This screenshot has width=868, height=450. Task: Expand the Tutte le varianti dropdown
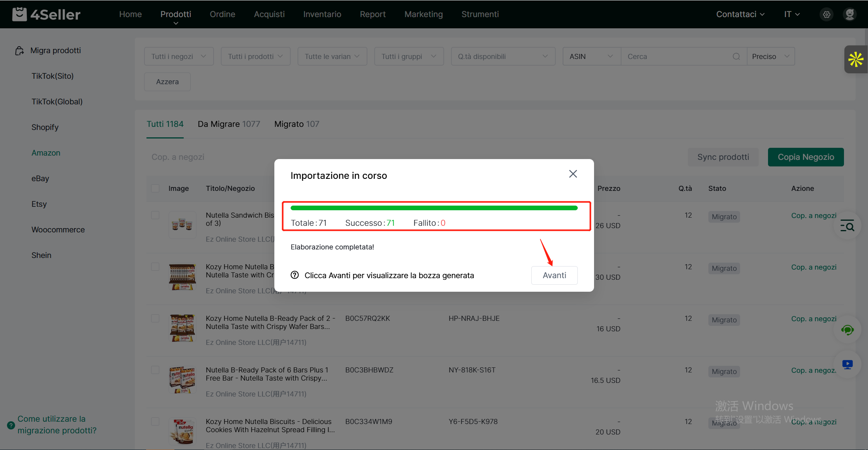click(332, 57)
